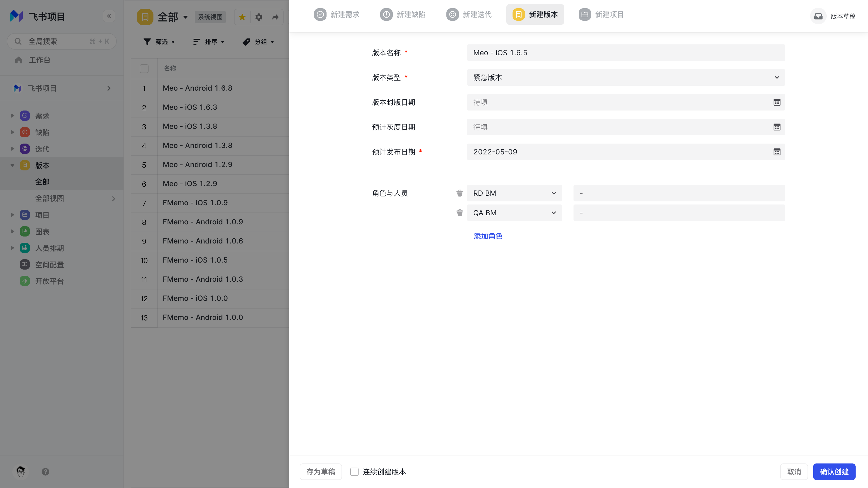Screen dimensions: 868x488
Task: Click 存为草稿 button
Action: click(320, 471)
